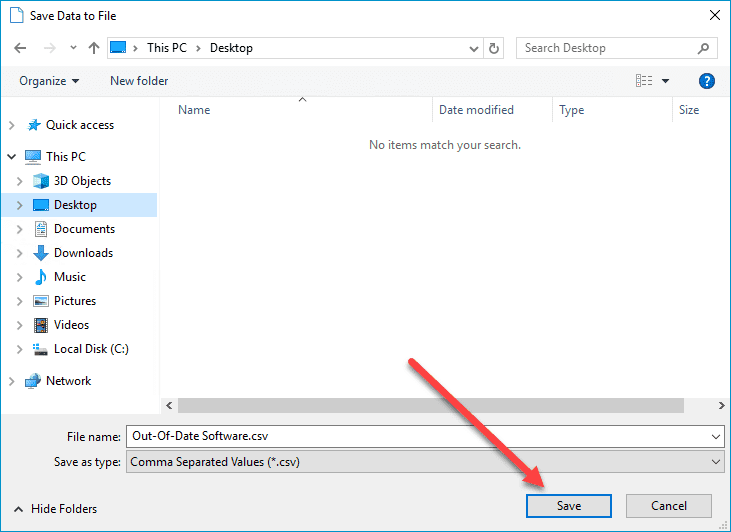Select Quick access in the tree

[80, 125]
